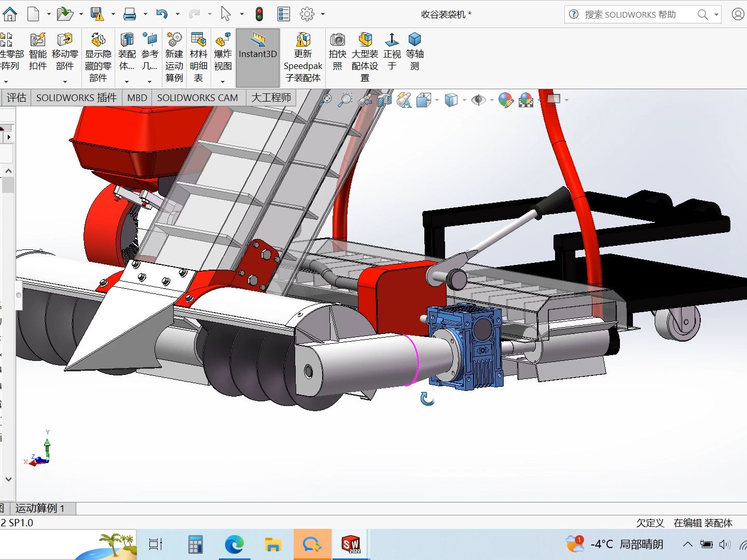747x560 pixels.
Task: Toggle Hide/Show Items eye icon
Action: click(x=478, y=100)
